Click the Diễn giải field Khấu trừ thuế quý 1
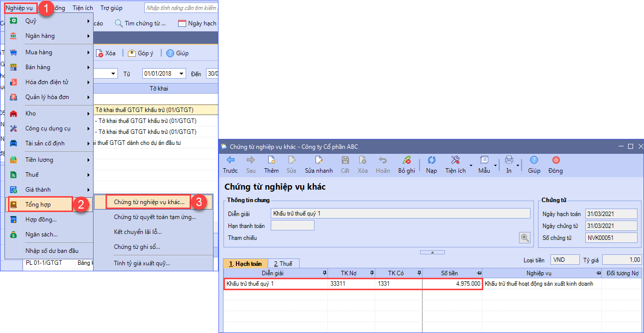 coord(401,214)
